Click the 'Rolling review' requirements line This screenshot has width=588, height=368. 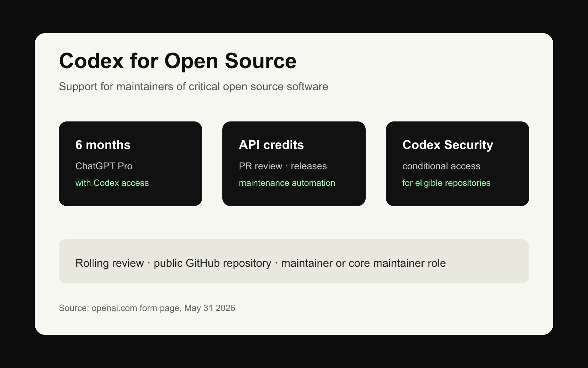point(261,263)
